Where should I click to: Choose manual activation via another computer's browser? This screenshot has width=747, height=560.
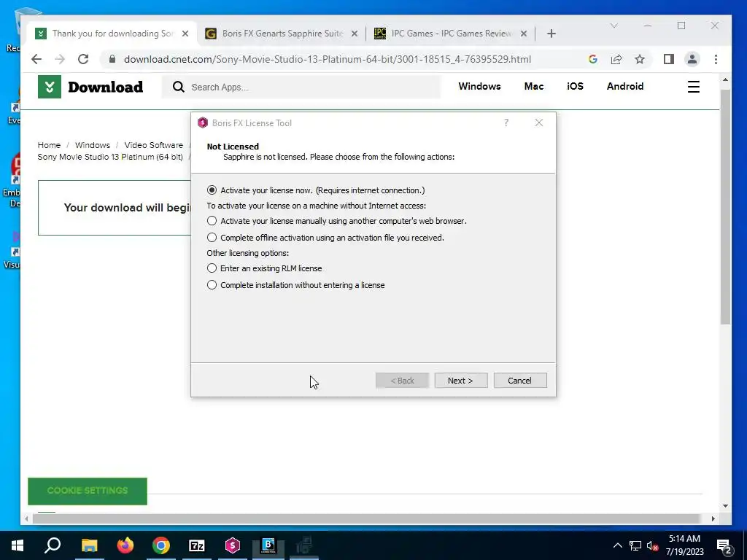(336, 221)
